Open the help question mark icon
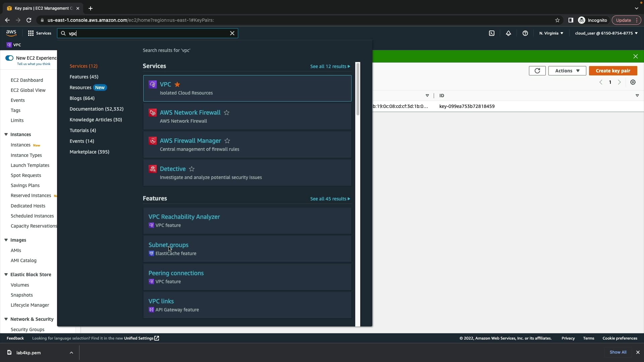 point(525,33)
